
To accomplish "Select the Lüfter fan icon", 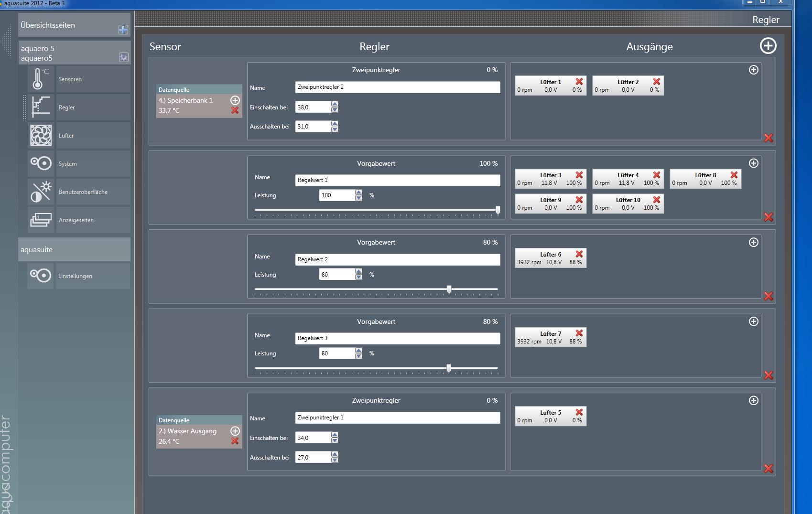I will (x=41, y=136).
